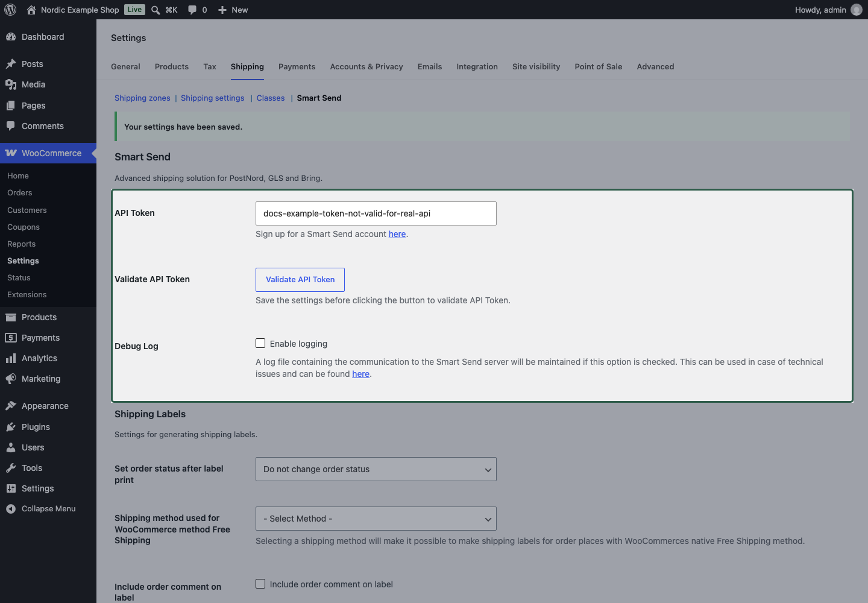Open the Set order status after label print dropdown

tap(376, 469)
